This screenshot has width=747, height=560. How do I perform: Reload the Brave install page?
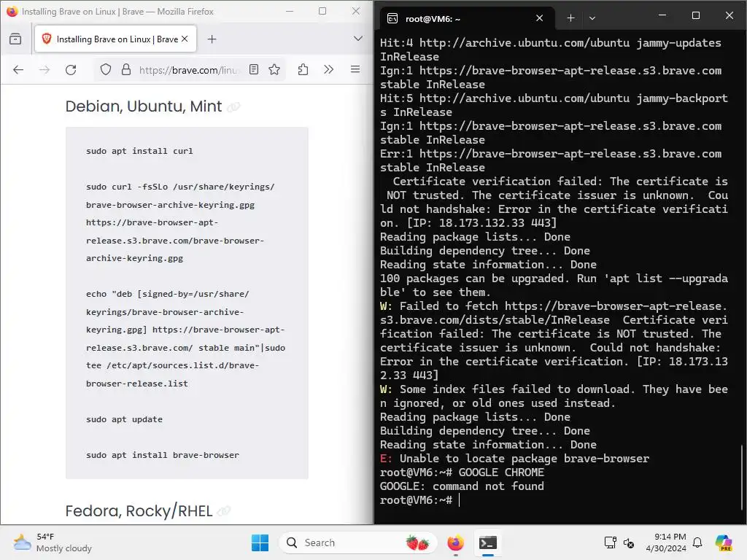click(x=71, y=70)
